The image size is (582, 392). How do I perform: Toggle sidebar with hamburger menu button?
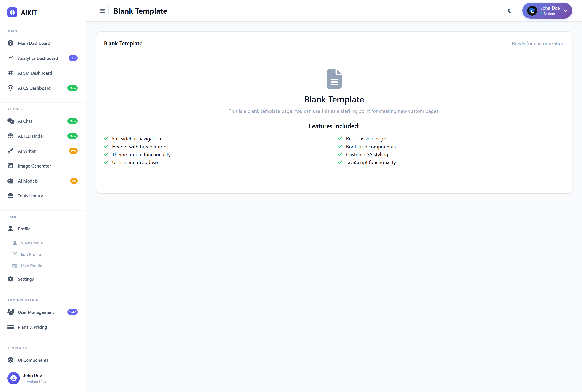102,11
